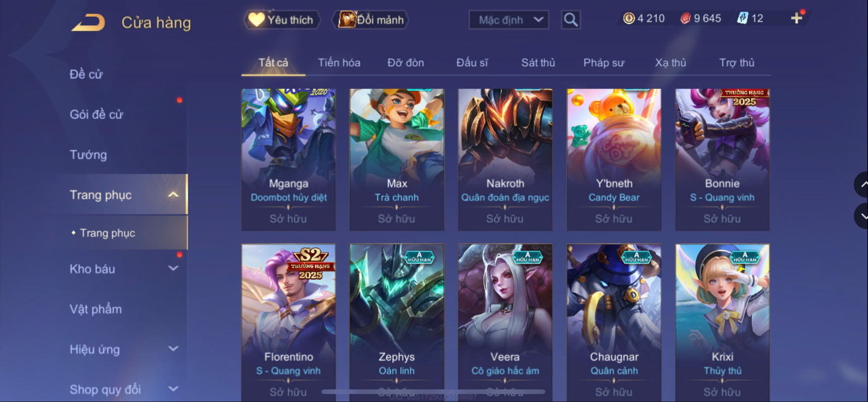Switch to the Sát thủ tab
The image size is (868, 402).
click(538, 63)
